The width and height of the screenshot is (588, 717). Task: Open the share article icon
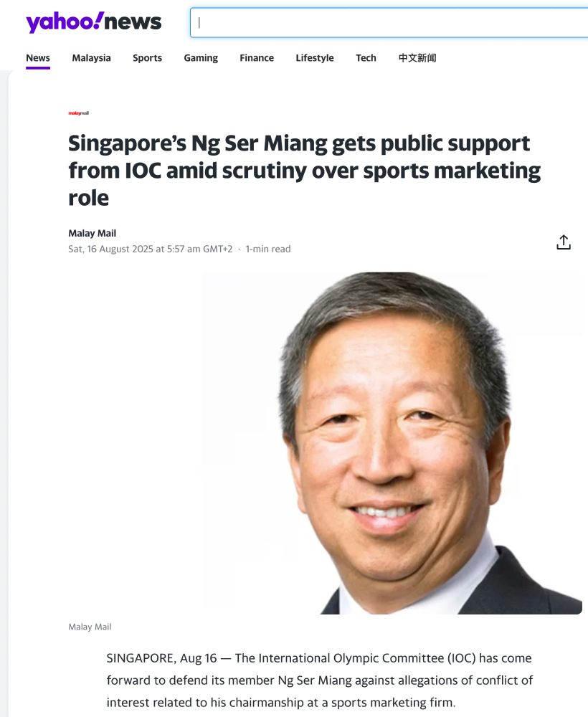(x=564, y=242)
